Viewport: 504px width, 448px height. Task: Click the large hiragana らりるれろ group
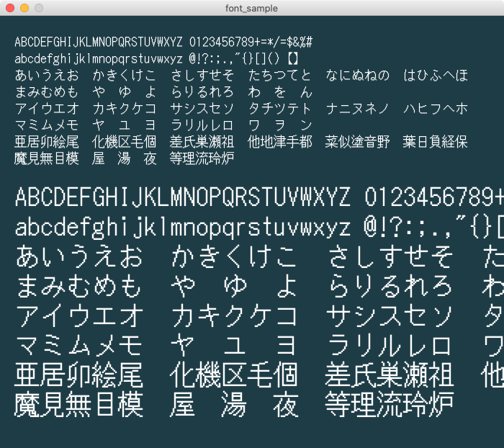coord(390,287)
